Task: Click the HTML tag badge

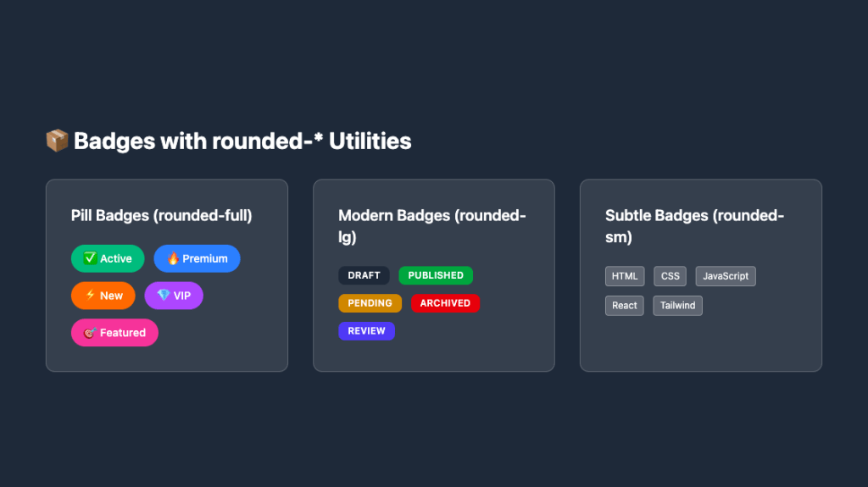Action: (x=625, y=276)
